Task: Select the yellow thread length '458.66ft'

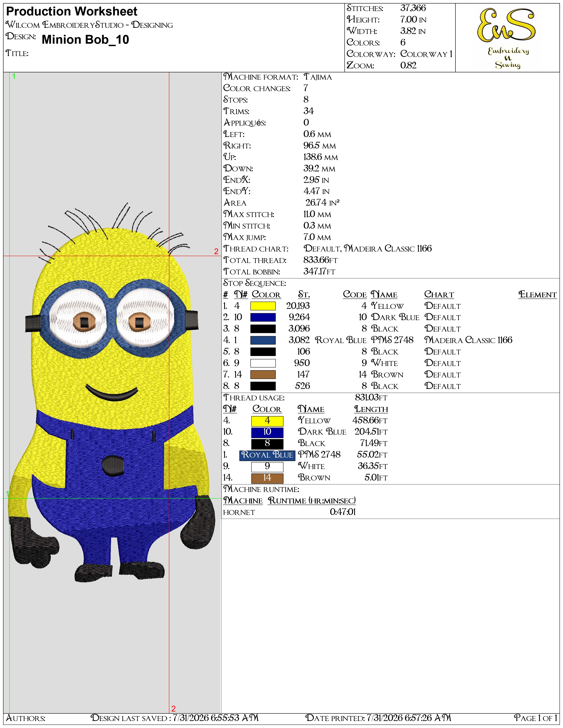Action: 370,421
